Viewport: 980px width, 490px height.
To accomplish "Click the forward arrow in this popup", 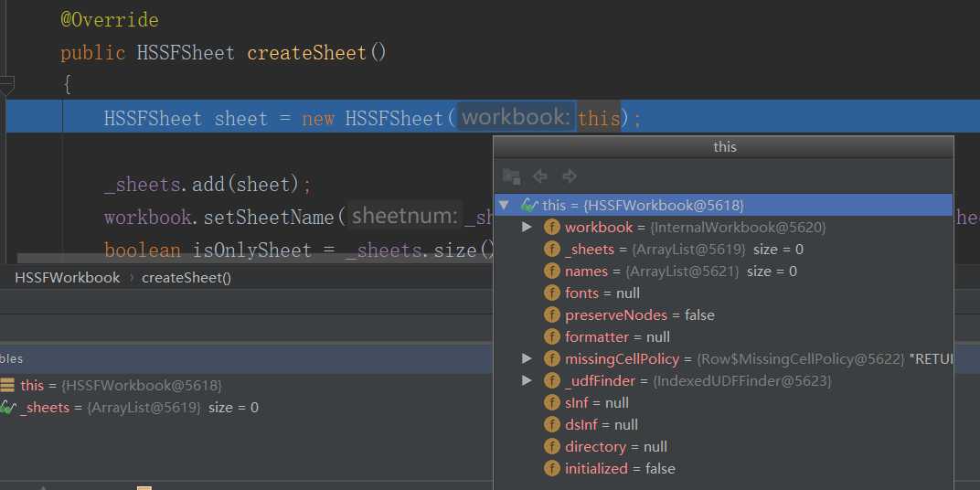I will [569, 176].
